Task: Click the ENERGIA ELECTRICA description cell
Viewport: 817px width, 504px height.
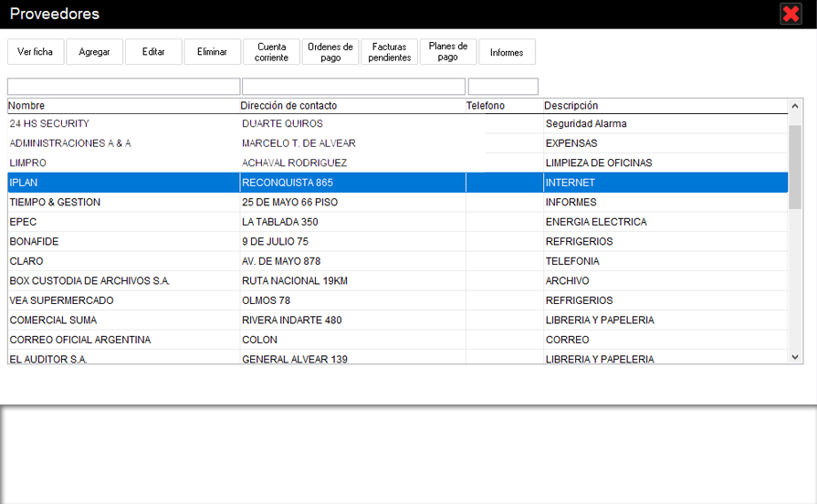Action: pyautogui.click(x=665, y=222)
